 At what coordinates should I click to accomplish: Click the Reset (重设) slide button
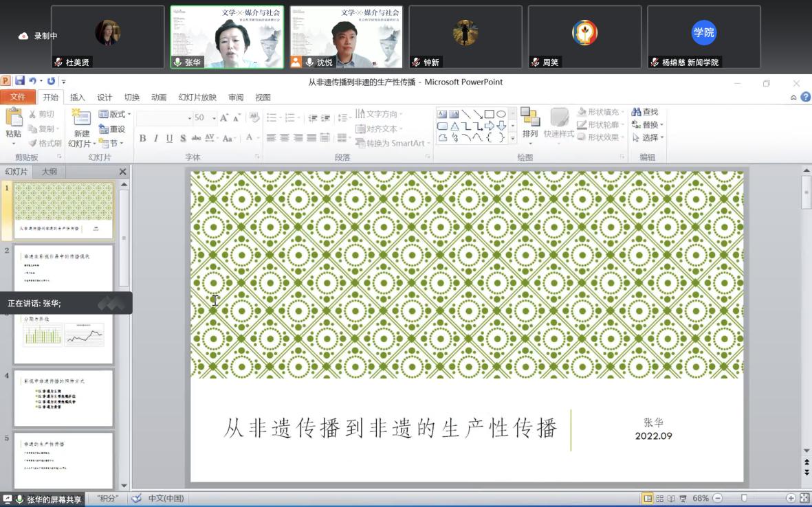click(113, 129)
